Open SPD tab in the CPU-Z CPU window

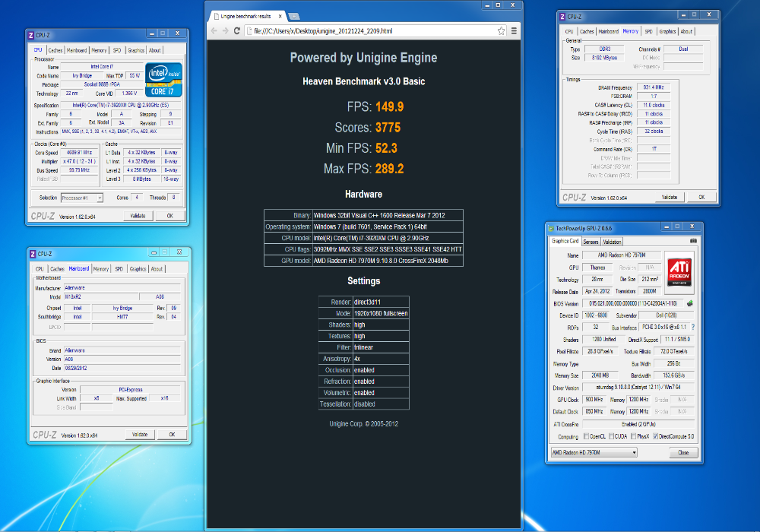(x=117, y=50)
